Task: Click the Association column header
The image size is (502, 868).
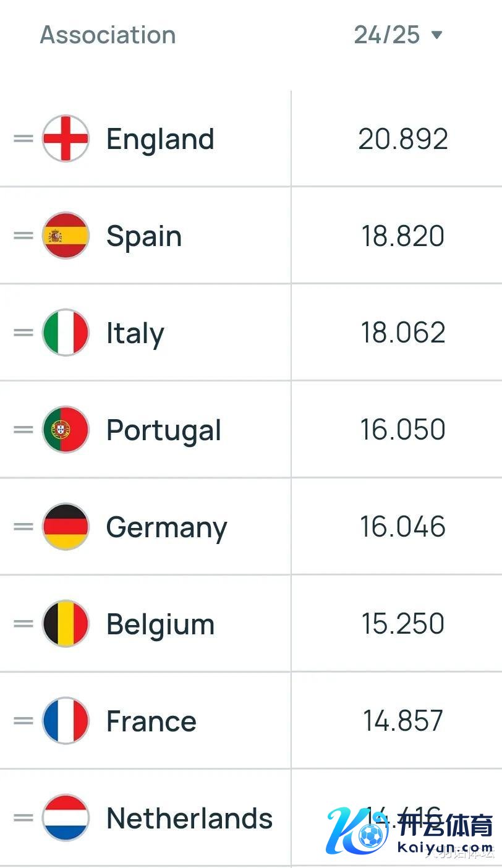Action: [108, 35]
